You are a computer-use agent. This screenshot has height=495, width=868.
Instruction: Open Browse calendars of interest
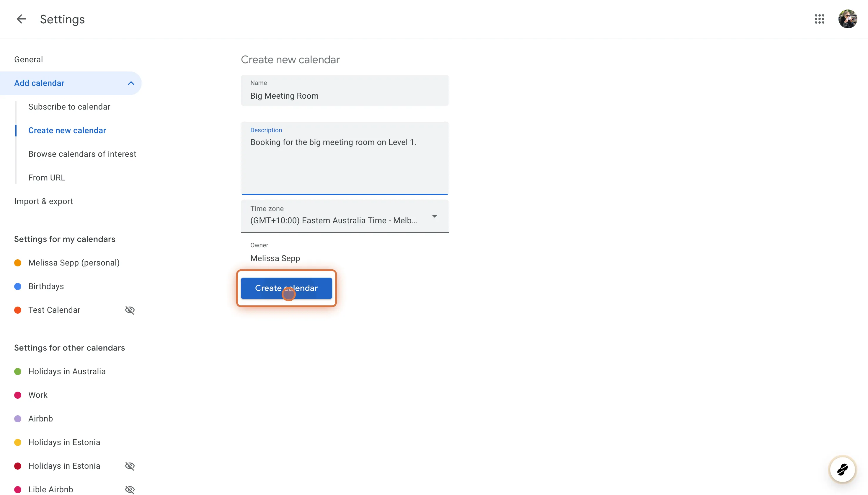[82, 154]
